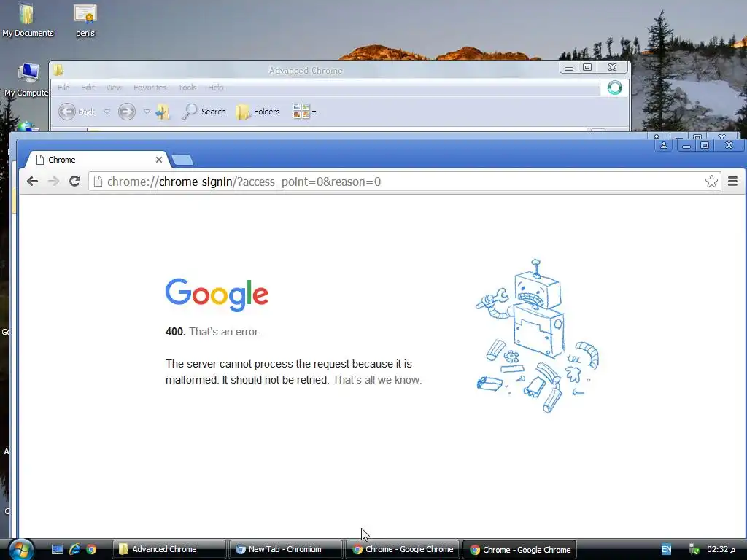Open View menu in Advanced Chrome window
This screenshot has width=747, height=560.
click(114, 87)
